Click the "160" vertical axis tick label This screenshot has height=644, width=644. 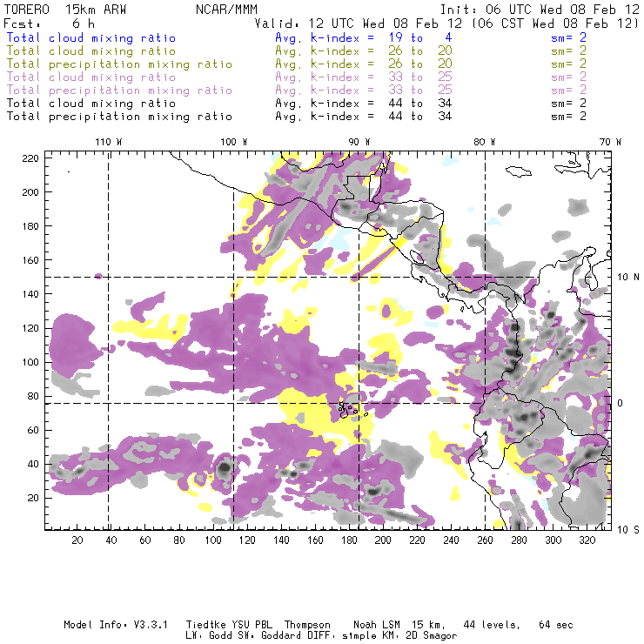(30, 260)
